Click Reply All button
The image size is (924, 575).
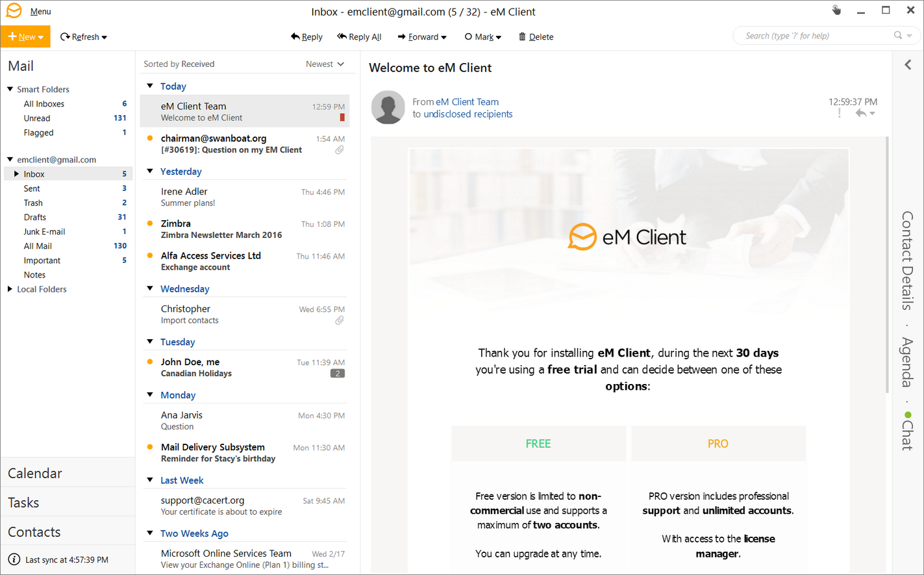point(359,37)
